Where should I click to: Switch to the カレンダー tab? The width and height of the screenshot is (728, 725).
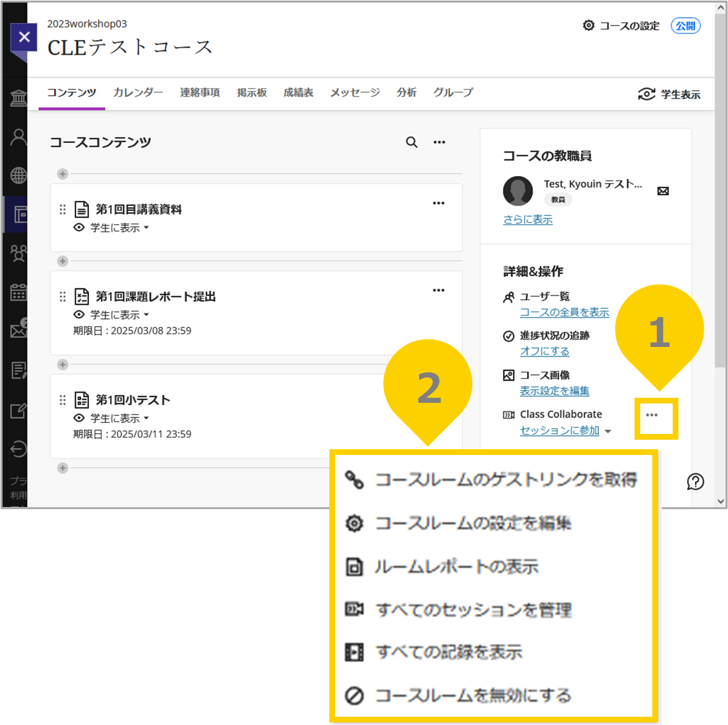[x=138, y=92]
